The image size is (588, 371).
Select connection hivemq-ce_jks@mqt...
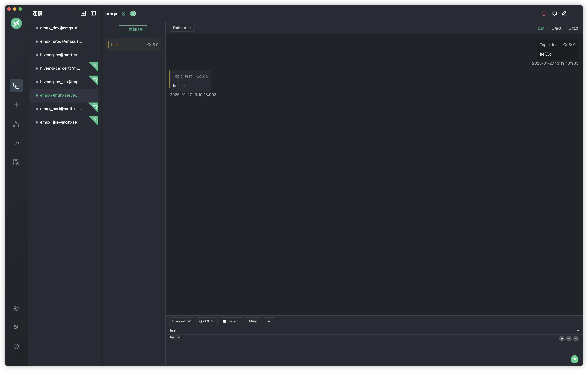64,82
